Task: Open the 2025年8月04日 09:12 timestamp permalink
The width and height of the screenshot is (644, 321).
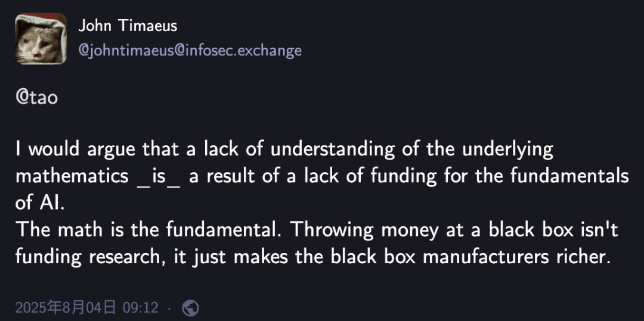Action: click(86, 307)
